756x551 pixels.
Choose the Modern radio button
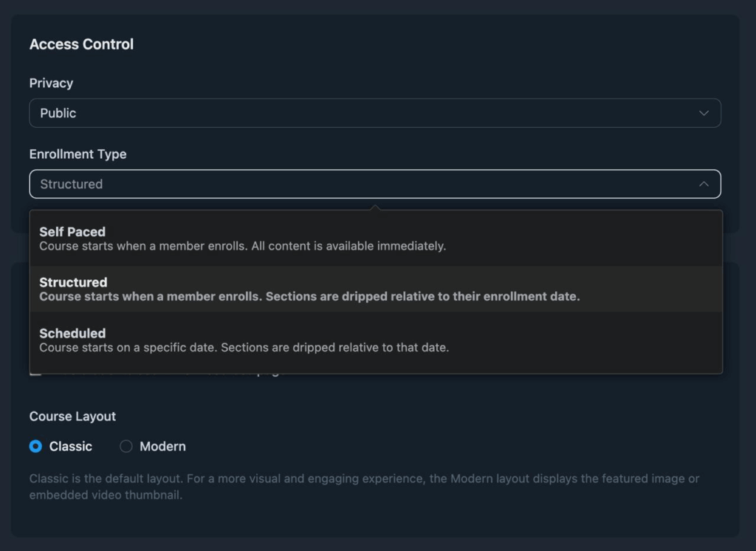[126, 446]
